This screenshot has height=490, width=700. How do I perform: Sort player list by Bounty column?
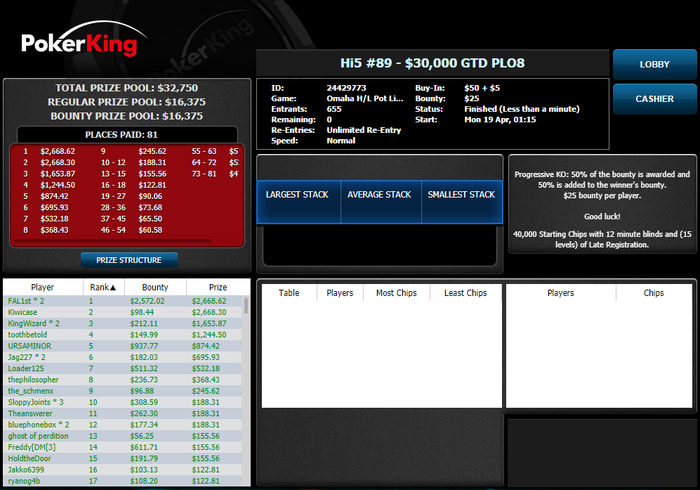[155, 287]
